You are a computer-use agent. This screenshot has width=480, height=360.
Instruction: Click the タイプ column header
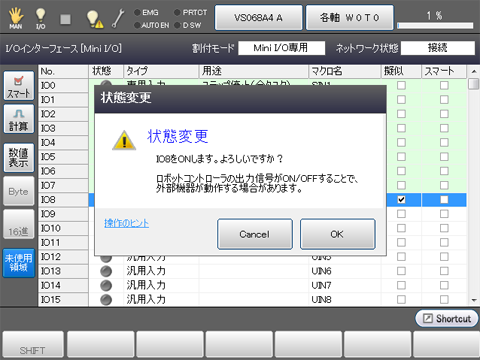point(161,71)
